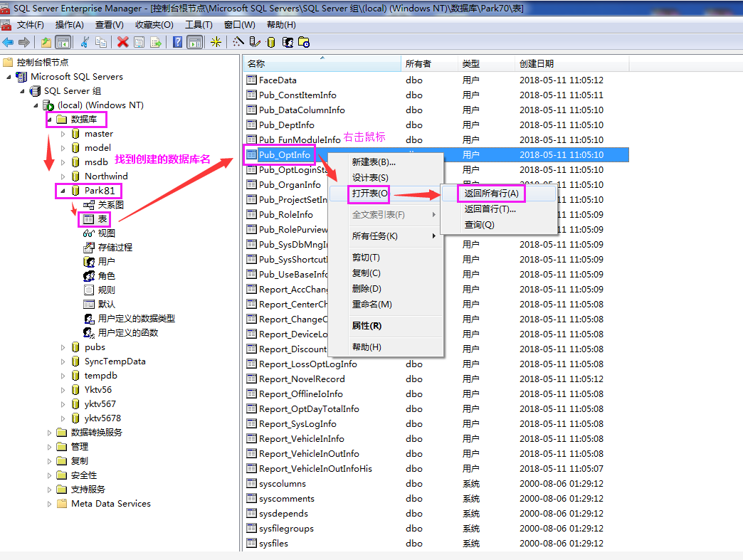Select 删除(D) in context menu

click(x=386, y=288)
